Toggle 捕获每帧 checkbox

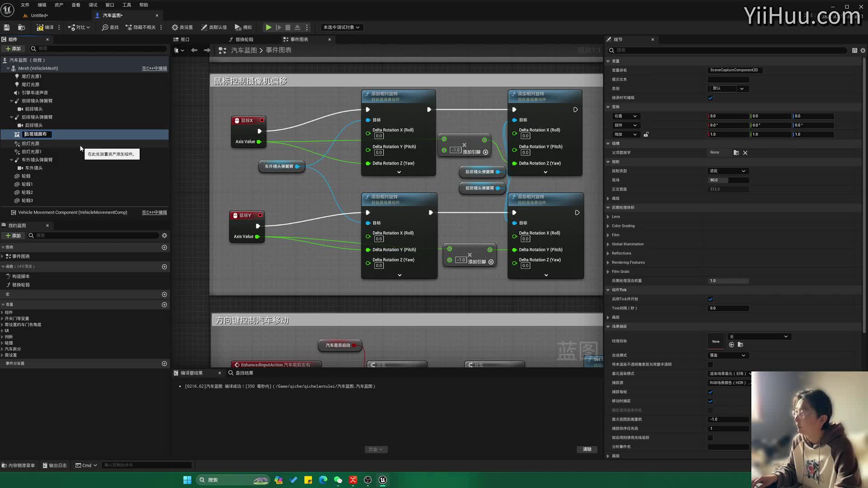tap(710, 392)
